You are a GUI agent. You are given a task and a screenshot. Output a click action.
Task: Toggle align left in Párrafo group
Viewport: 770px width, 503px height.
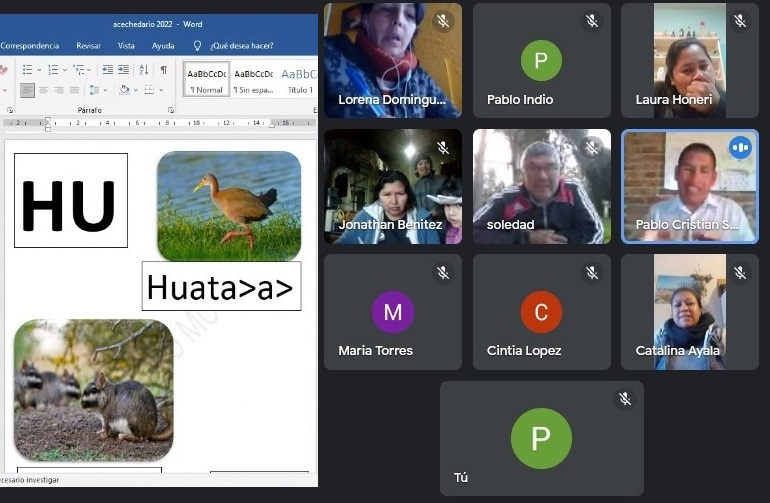(x=27, y=90)
